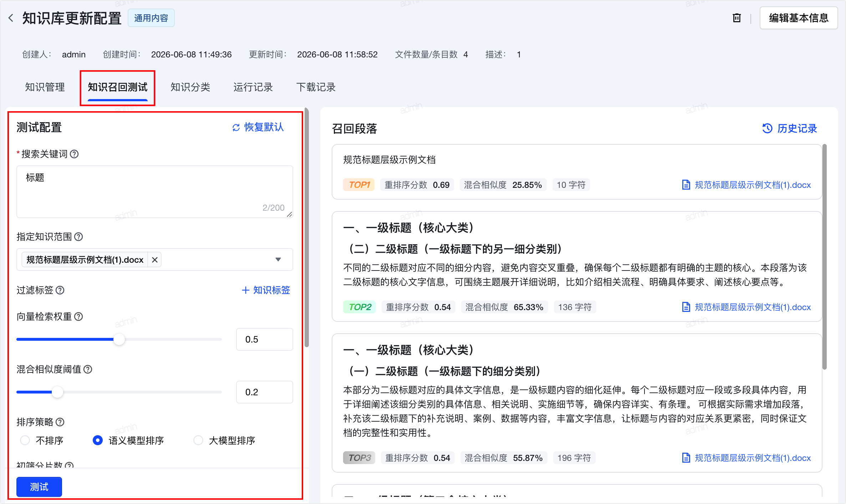Click document icon in TOP2 result

[x=686, y=307]
